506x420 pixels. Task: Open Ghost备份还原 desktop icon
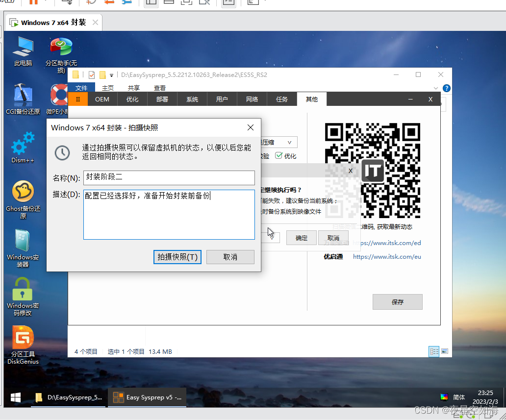[23, 199]
